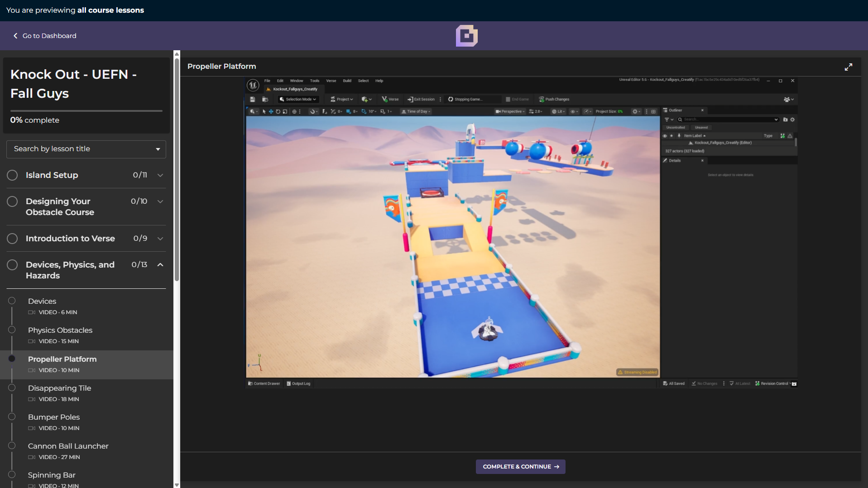Screen dimensions: 868x488
Task: Click Verse button with green check
Action: [x=390, y=99]
